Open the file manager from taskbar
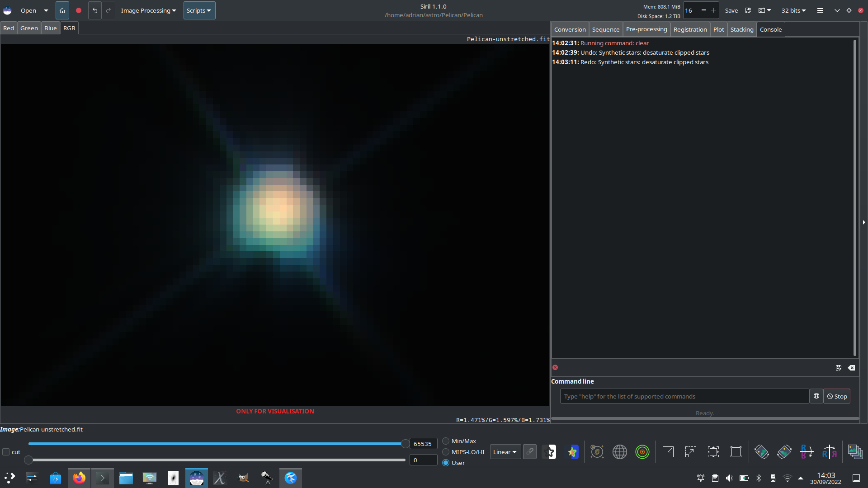The width and height of the screenshot is (868, 488). (x=126, y=478)
